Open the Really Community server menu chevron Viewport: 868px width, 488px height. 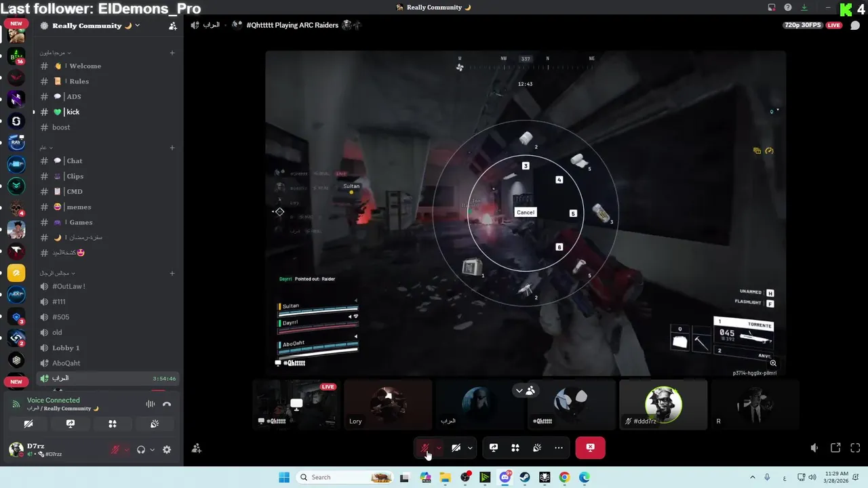(138, 26)
